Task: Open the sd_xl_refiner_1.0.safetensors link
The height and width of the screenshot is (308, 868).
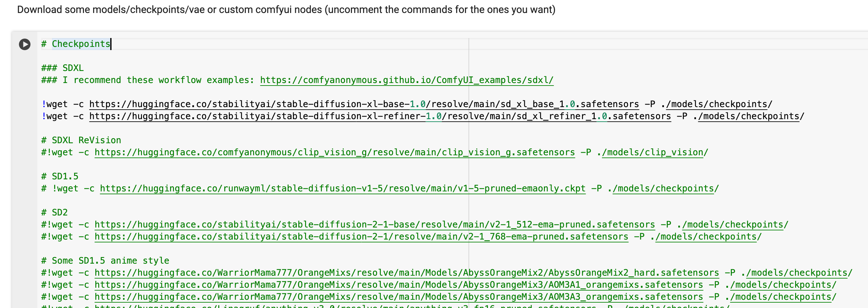Action: coord(377,116)
